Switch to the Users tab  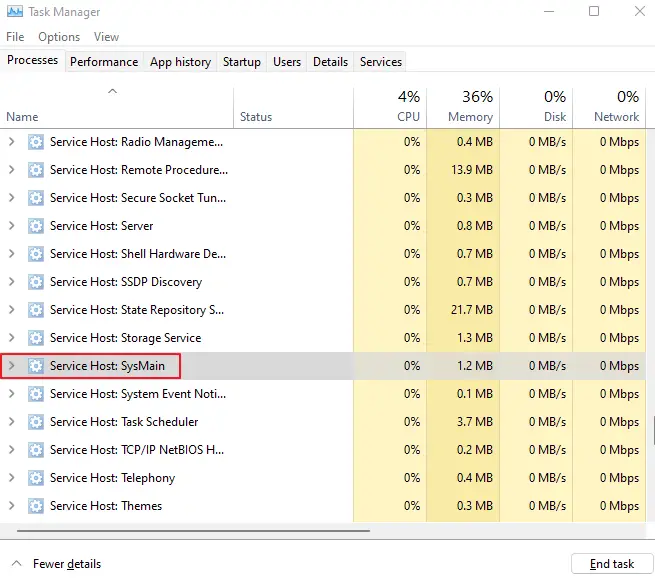point(287,62)
